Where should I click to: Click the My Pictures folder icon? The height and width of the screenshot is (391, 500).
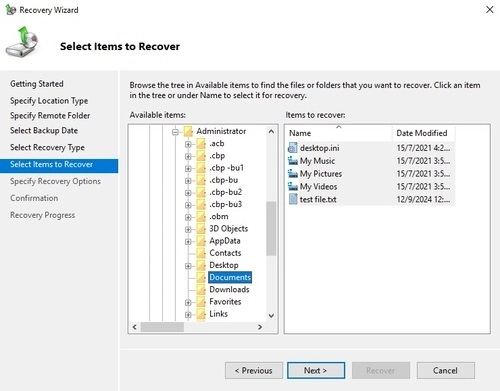pyautogui.click(x=293, y=174)
